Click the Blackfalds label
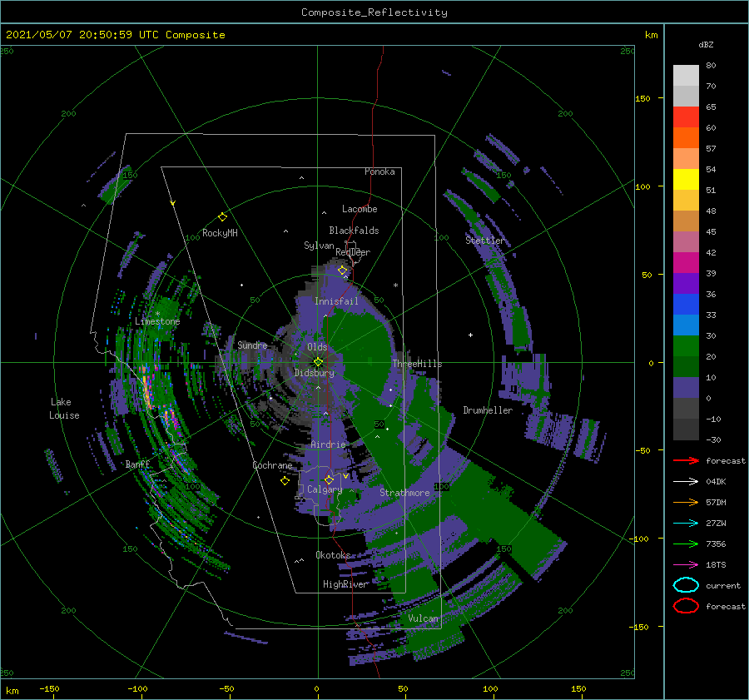 [354, 231]
